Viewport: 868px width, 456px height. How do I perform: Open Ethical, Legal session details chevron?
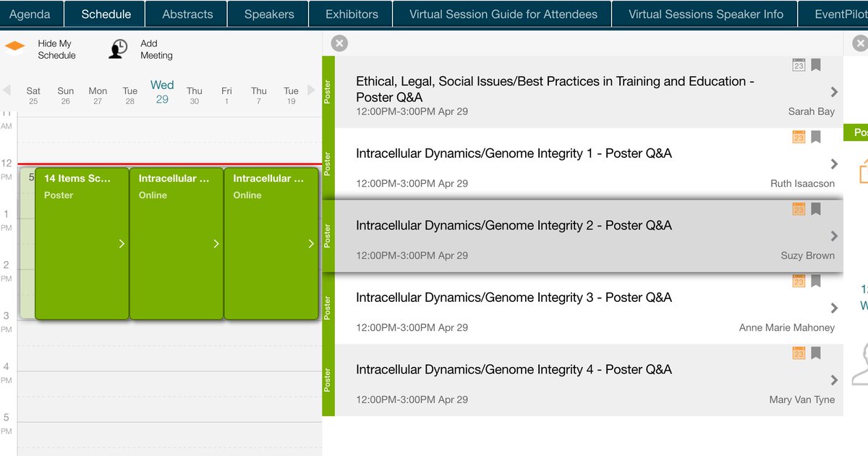[x=834, y=92]
